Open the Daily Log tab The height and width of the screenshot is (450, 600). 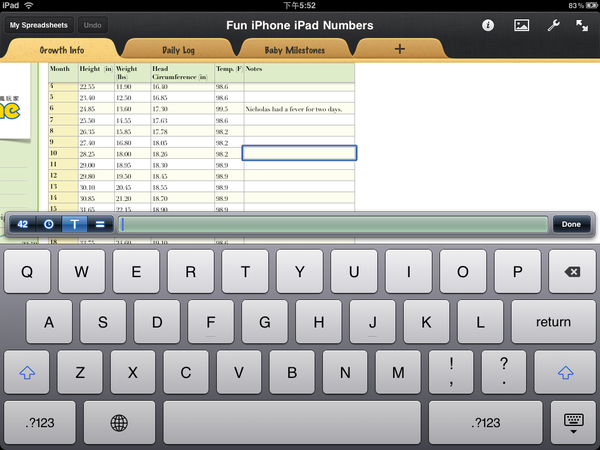[178, 50]
